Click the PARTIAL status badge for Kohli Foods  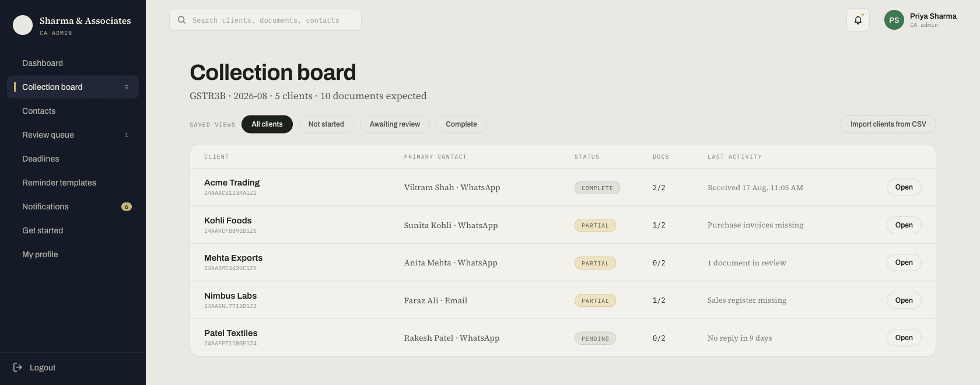coord(595,225)
